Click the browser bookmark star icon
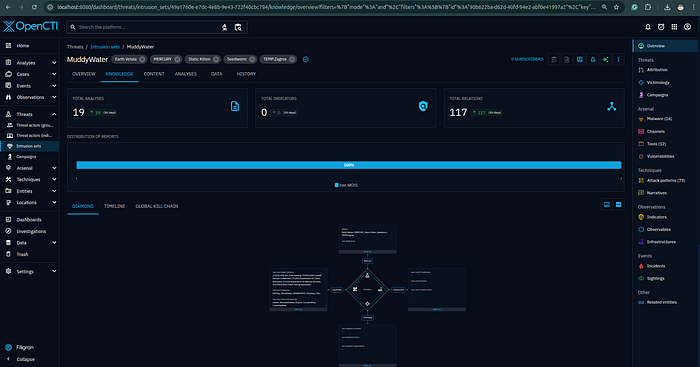This screenshot has height=367, width=700. (617, 7)
